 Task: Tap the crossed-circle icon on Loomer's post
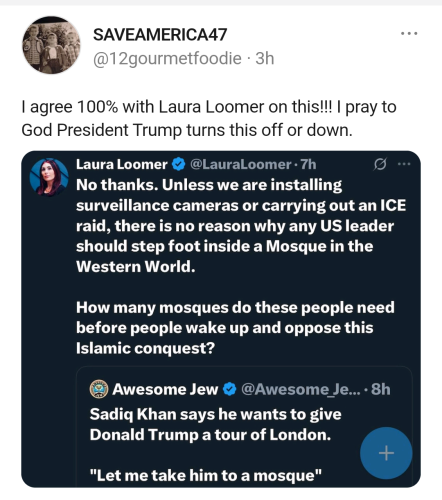pyautogui.click(x=380, y=164)
